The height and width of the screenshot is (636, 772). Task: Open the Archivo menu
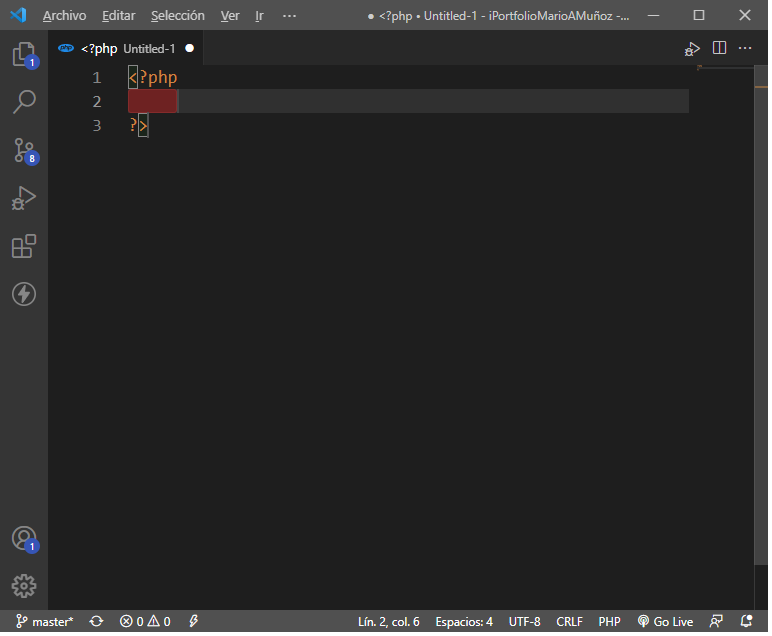point(64,16)
